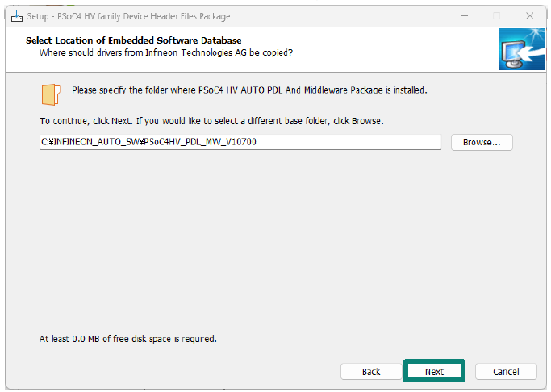Screen dimensions: 551x392
Task: Close the Setup dialog with X
Action: click(529, 16)
